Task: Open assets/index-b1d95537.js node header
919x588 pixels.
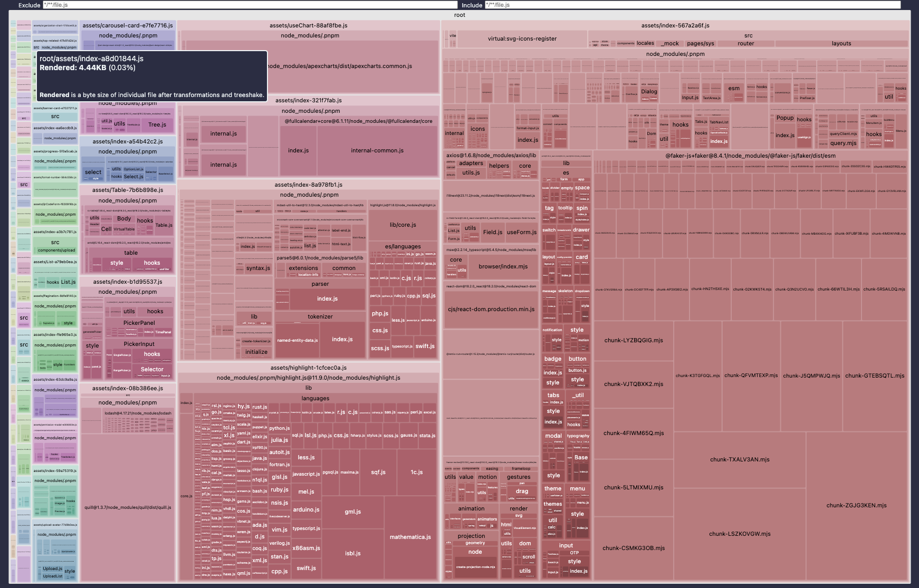Action: (x=128, y=282)
